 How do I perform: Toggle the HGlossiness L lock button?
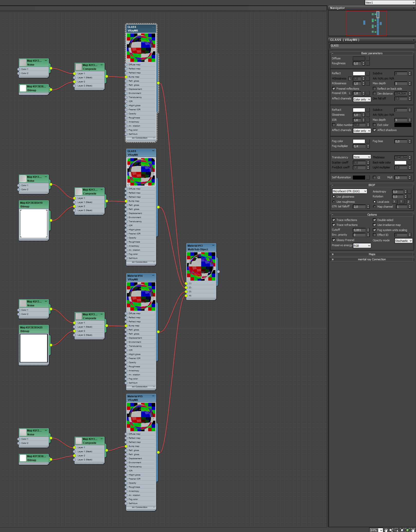point(350,79)
